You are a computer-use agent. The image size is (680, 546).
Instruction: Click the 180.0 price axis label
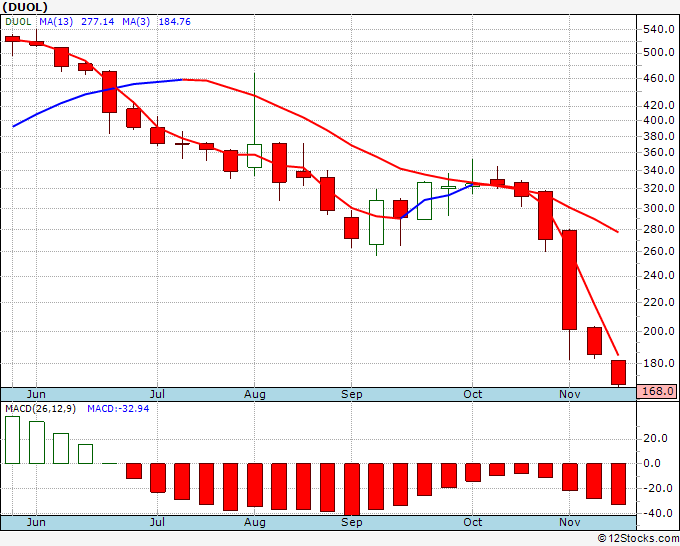tap(659, 363)
